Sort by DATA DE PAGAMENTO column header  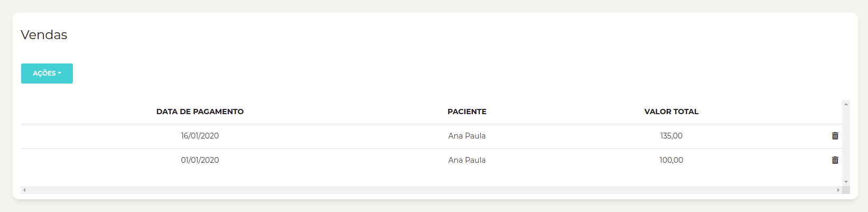coord(200,112)
